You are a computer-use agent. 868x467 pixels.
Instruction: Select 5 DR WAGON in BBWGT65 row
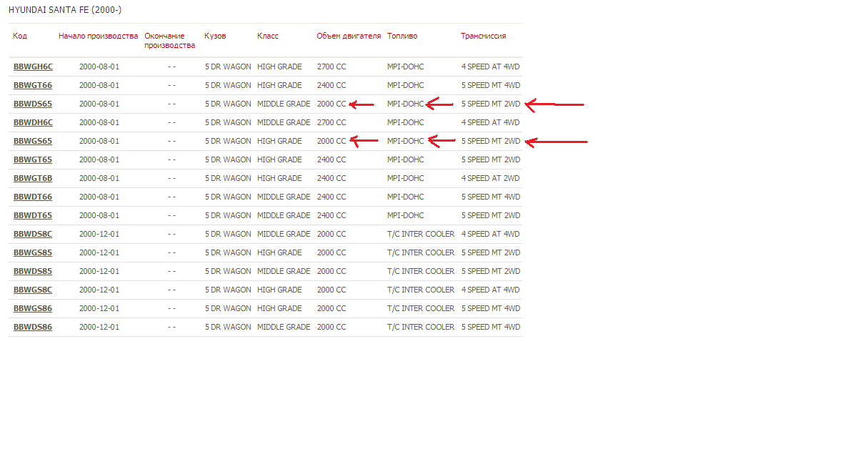point(228,159)
